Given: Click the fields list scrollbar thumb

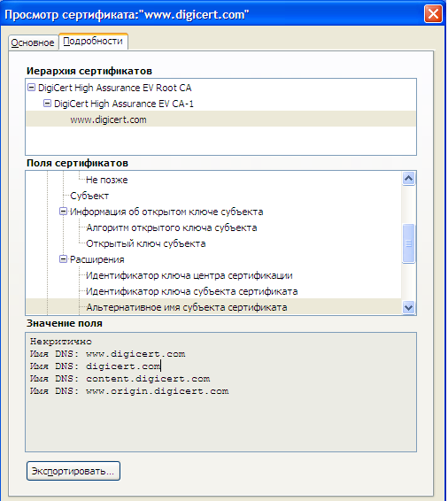Looking at the screenshot, I should tap(409, 243).
